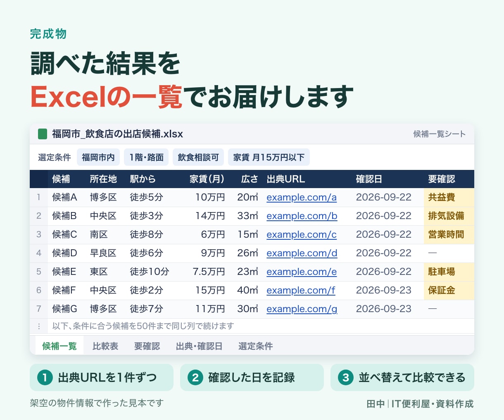Click the 出典URLを1件ずつ feature card
Viewport: 504px width, 420px height.
click(102, 377)
